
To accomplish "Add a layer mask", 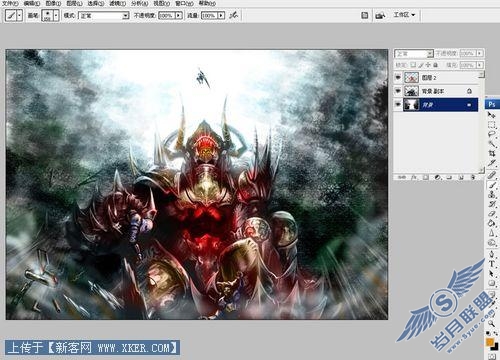I will tap(426, 177).
